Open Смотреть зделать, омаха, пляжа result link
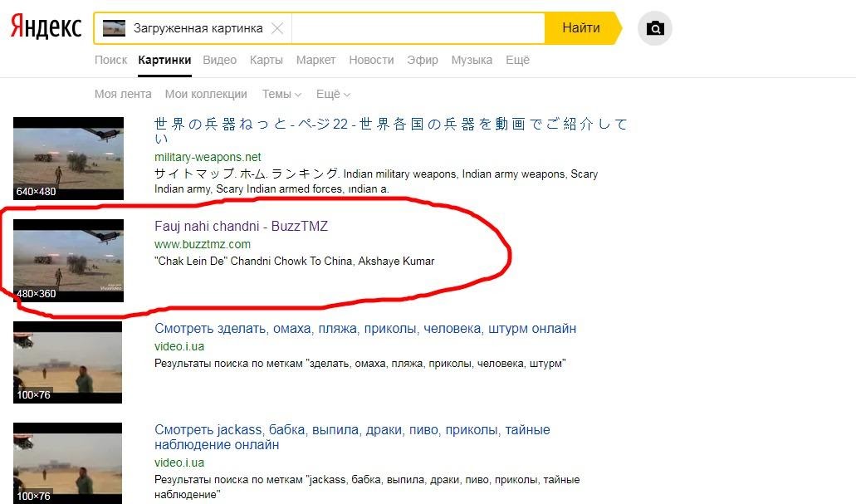856x504 pixels. click(x=365, y=329)
